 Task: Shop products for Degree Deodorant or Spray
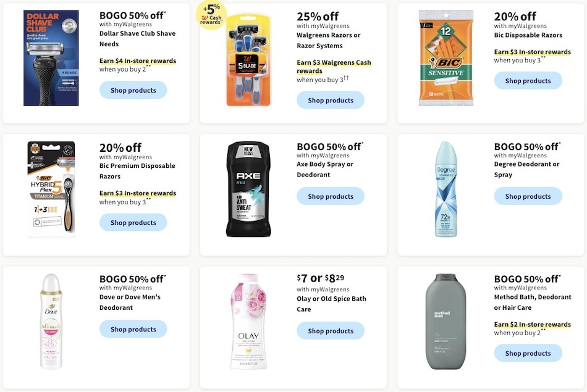(x=528, y=196)
